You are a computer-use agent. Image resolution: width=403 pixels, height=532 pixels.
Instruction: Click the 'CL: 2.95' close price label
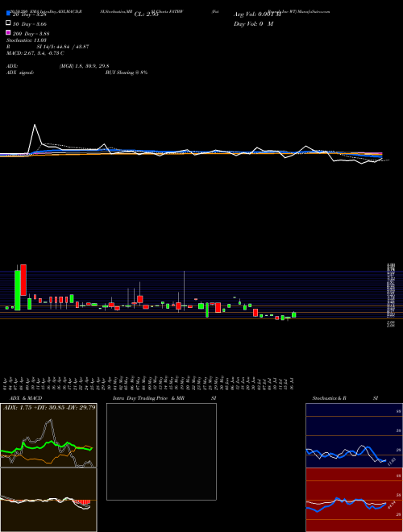click(146, 15)
